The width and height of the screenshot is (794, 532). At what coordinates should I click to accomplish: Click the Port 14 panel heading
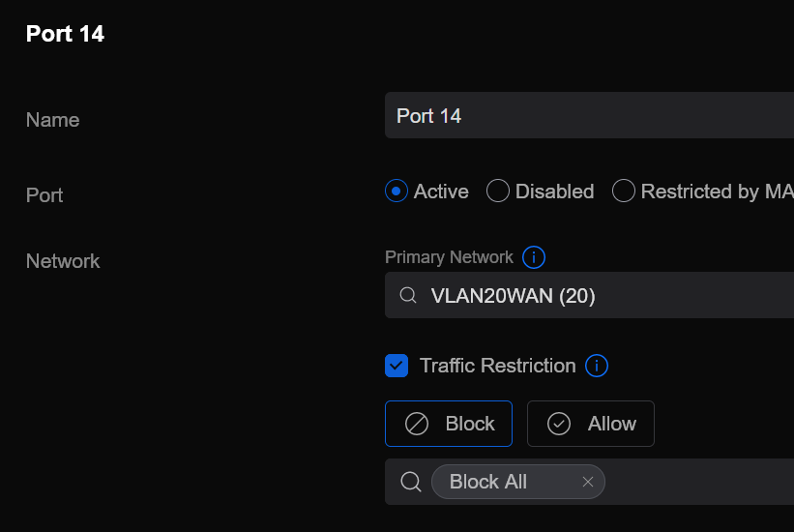(x=65, y=34)
